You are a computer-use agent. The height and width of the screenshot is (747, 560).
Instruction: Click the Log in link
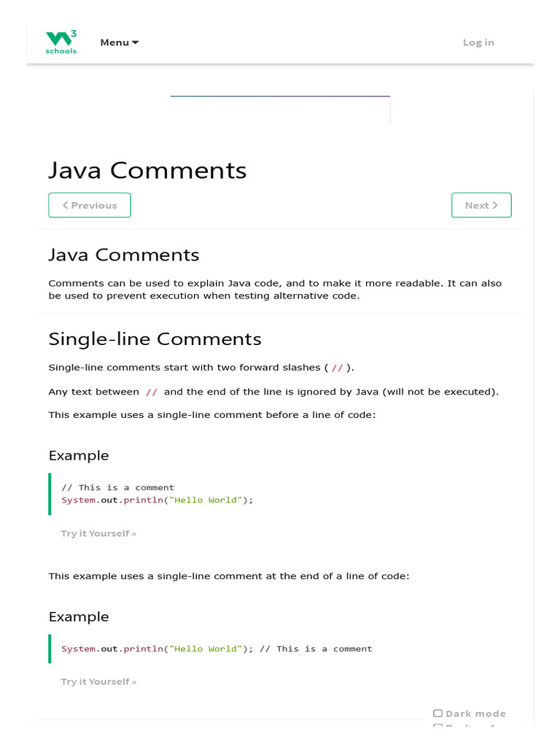[478, 42]
